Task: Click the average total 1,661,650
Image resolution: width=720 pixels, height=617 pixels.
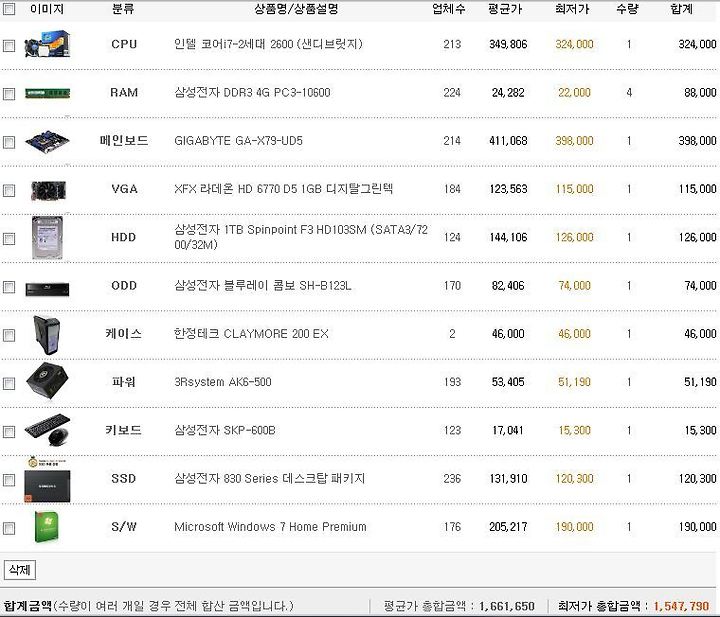Action: (507, 606)
